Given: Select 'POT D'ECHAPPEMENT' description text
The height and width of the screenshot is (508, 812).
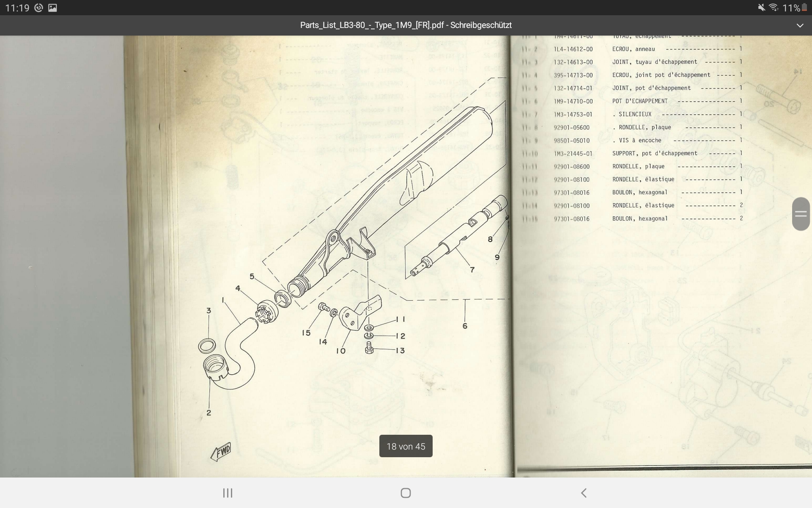Looking at the screenshot, I should coord(640,101).
